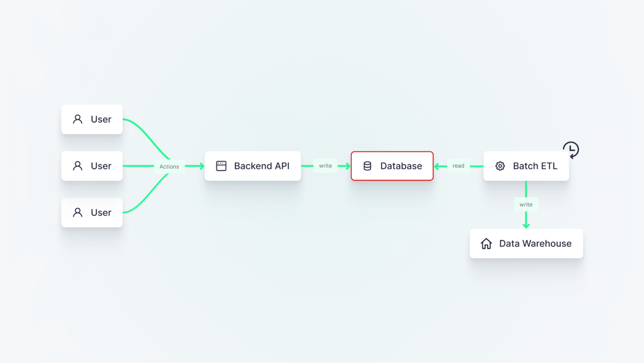Click the write label before Database

coord(325,166)
